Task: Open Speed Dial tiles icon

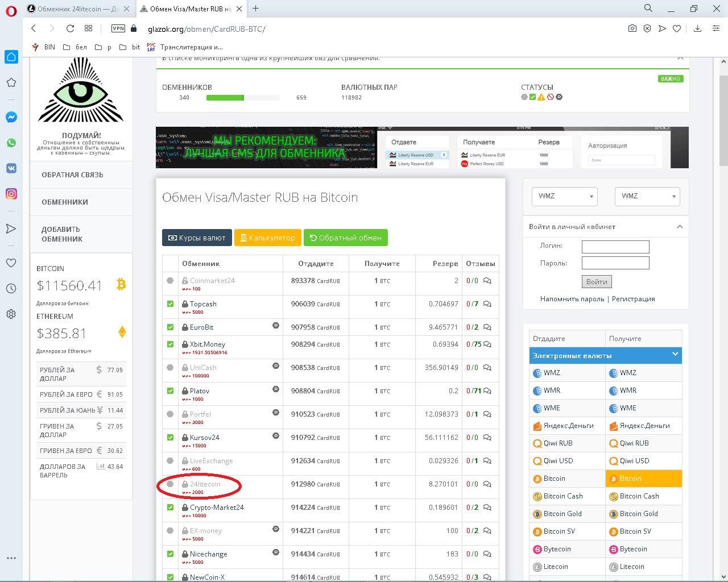Action: pos(88,28)
